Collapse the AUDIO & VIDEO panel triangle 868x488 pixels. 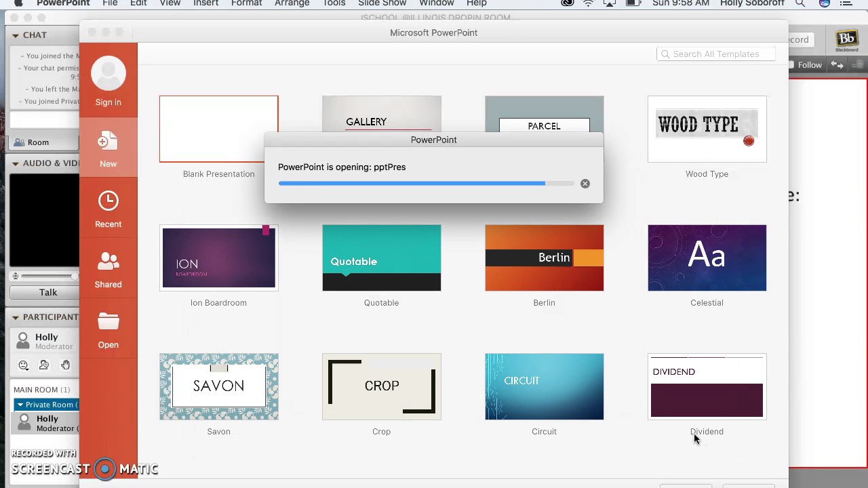[15, 163]
